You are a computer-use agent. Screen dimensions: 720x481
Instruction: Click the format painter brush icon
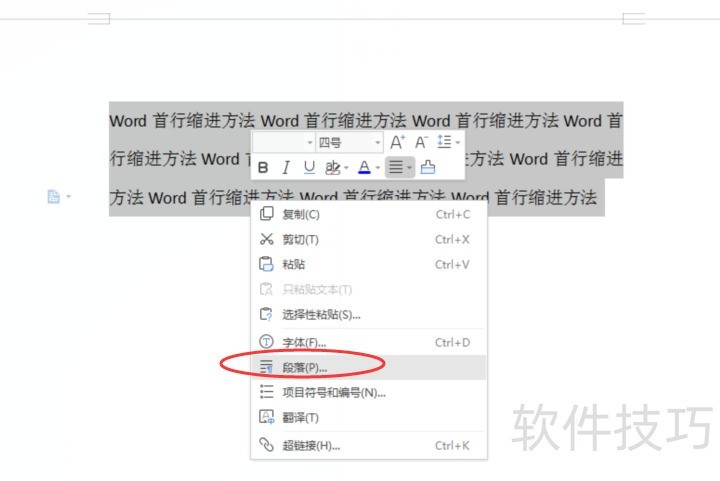pyautogui.click(x=428, y=168)
